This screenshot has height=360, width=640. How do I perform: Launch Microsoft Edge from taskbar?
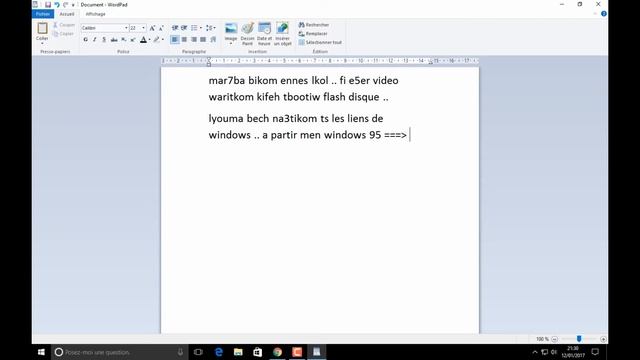pos(218,352)
